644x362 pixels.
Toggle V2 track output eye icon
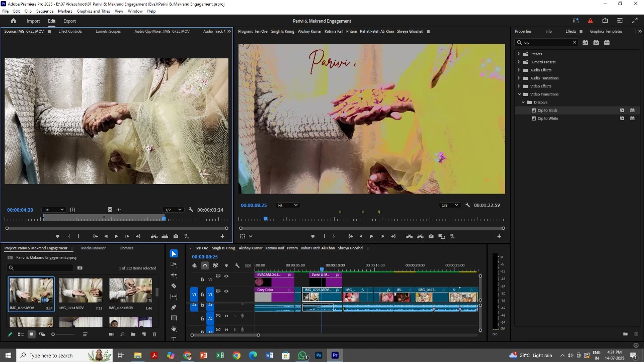tap(226, 276)
